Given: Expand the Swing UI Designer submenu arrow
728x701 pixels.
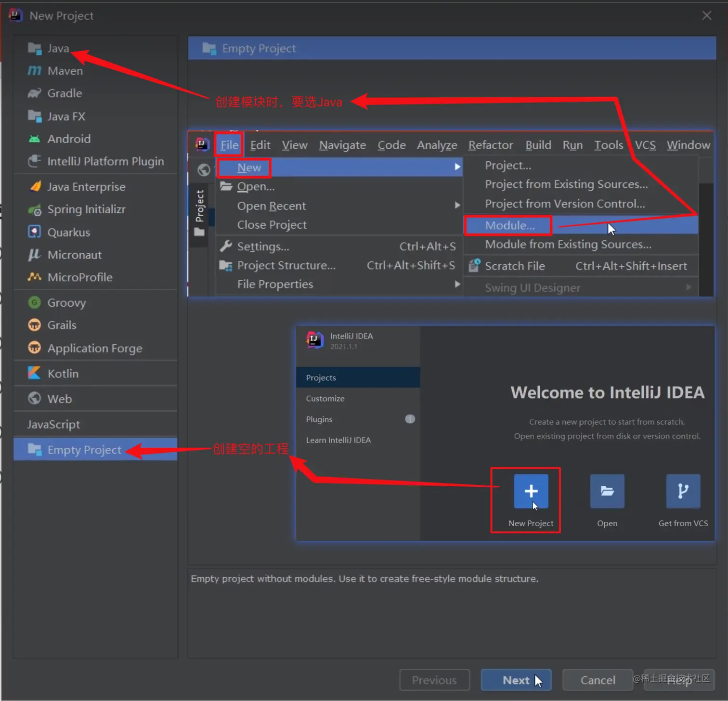Looking at the screenshot, I should [689, 287].
